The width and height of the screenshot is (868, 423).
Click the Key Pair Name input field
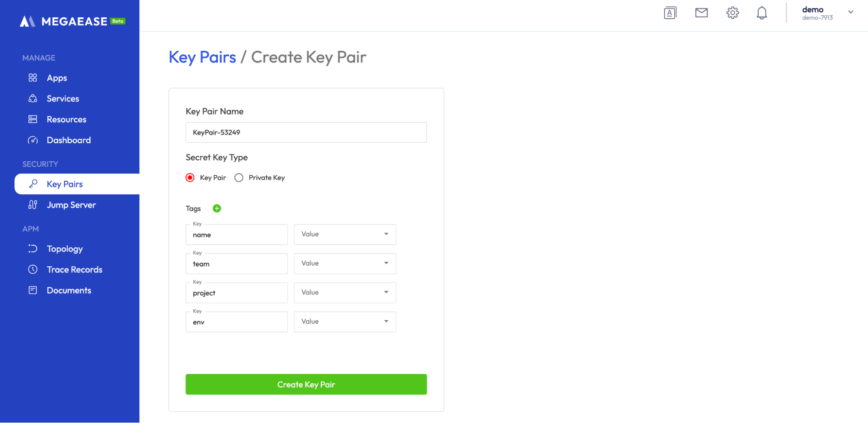pyautogui.click(x=306, y=132)
